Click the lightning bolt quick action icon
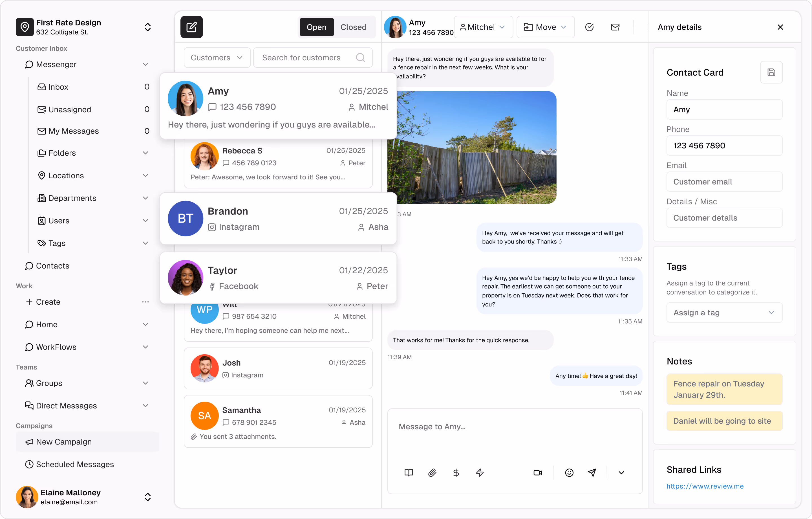The image size is (812, 519). coord(480,472)
